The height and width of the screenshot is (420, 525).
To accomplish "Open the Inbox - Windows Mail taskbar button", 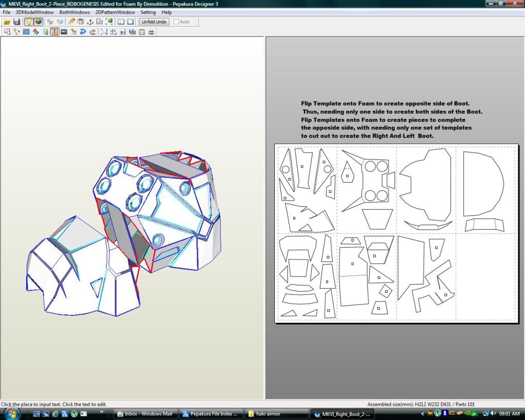I will pyautogui.click(x=145, y=414).
